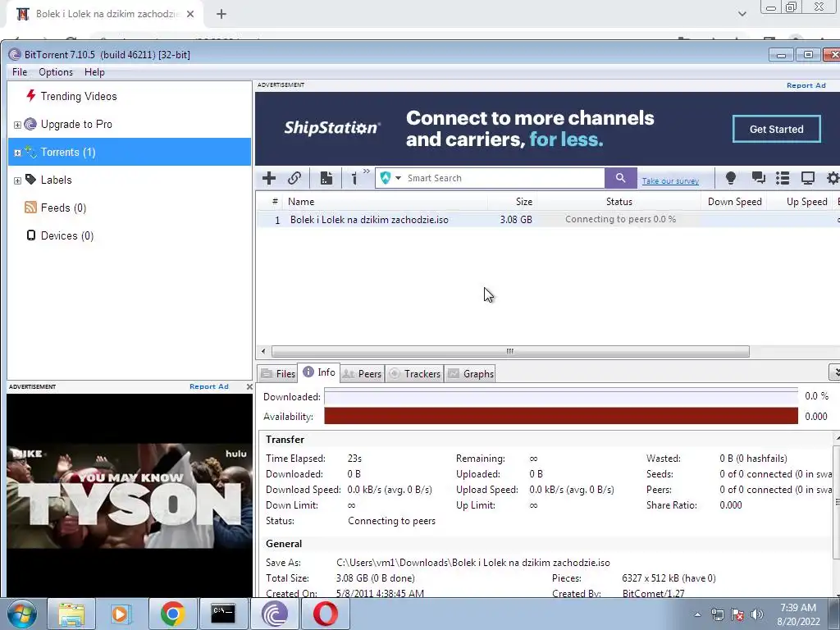
Task: Show hidden tray icons arrow
Action: coord(697,614)
